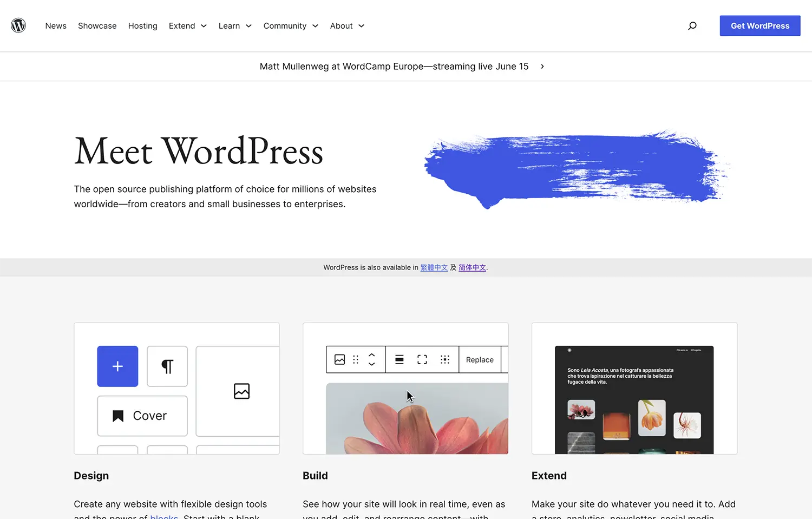Screen dimensions: 812x519
Task: Open the Matt Mullenweg WordCamp Europe announcement
Action: pos(394,67)
